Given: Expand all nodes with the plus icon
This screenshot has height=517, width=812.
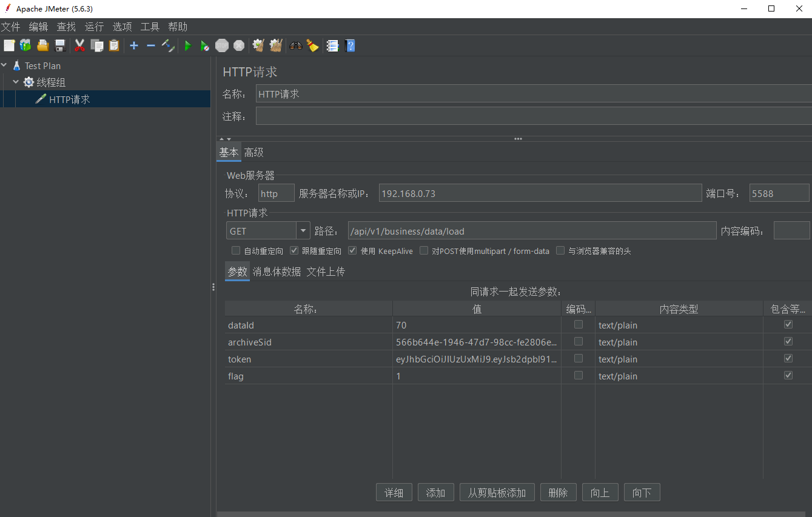Looking at the screenshot, I should [134, 45].
